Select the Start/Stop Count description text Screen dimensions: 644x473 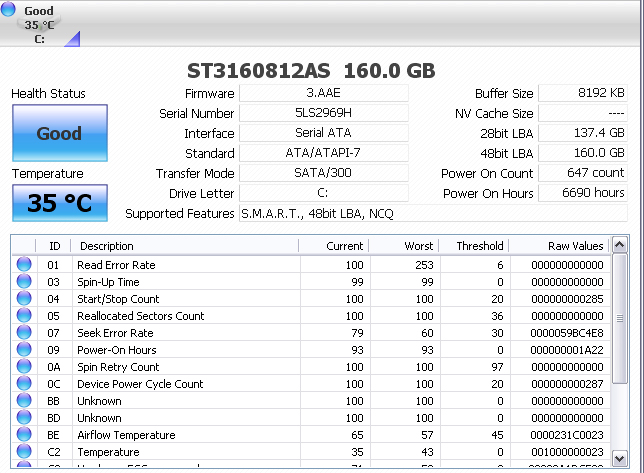click(118, 299)
